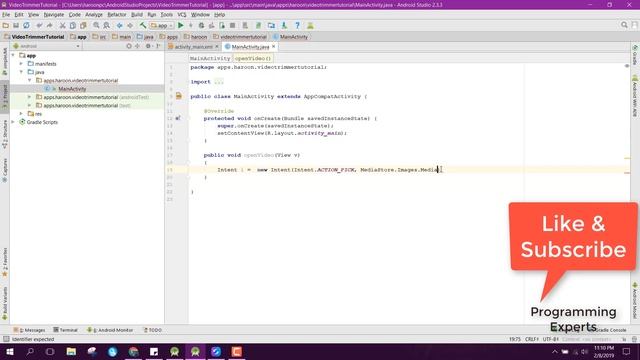This screenshot has width=640, height=360.
Task: Click the Project Structure folder icon
Action: [x=271, y=25]
